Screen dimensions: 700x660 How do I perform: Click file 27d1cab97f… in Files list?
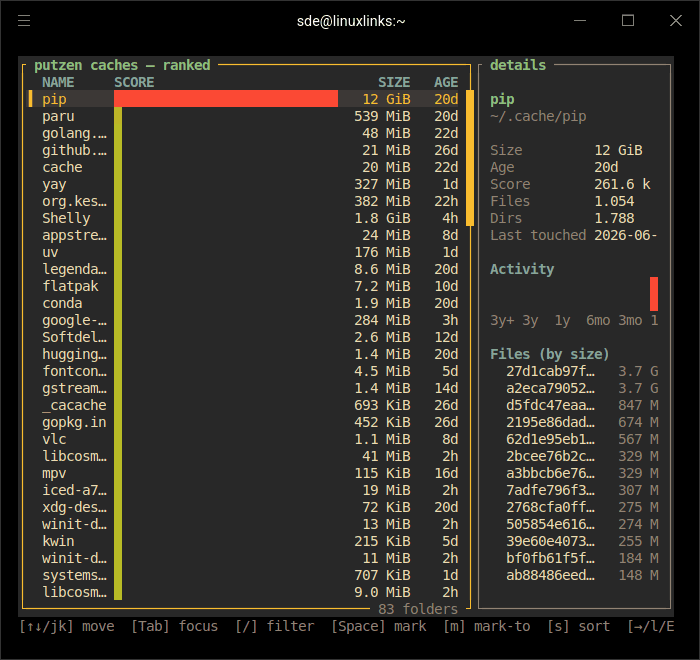550,371
